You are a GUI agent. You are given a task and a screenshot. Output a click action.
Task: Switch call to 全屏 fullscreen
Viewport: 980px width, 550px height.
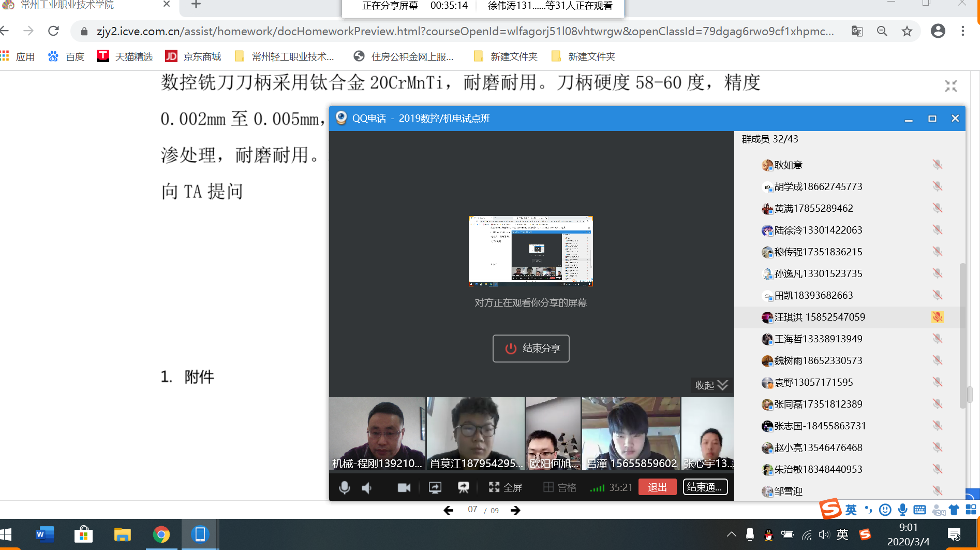pos(505,487)
